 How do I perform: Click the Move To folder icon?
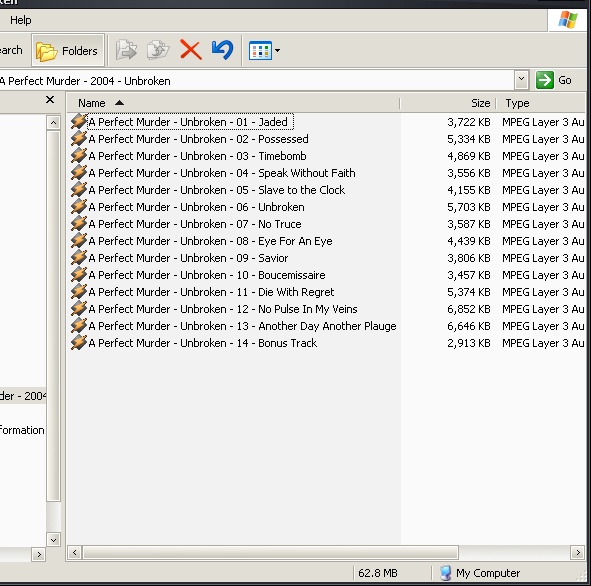[126, 50]
